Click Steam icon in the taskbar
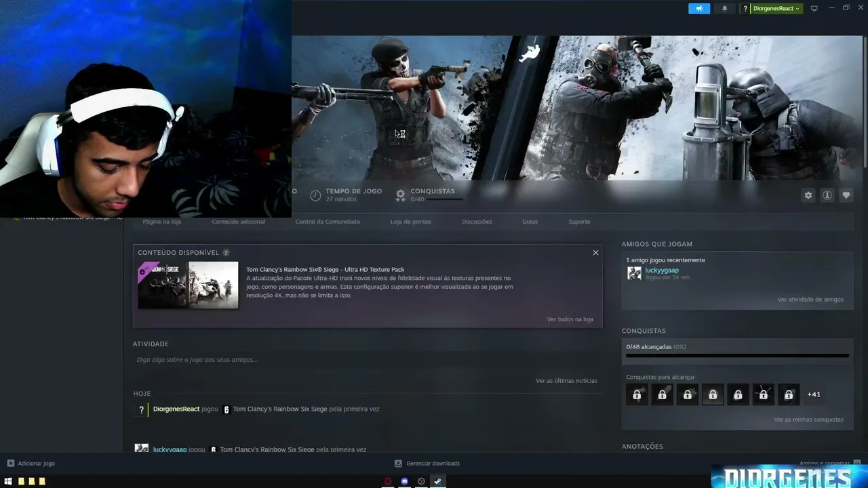Image resolution: width=868 pixels, height=488 pixels. [437, 481]
